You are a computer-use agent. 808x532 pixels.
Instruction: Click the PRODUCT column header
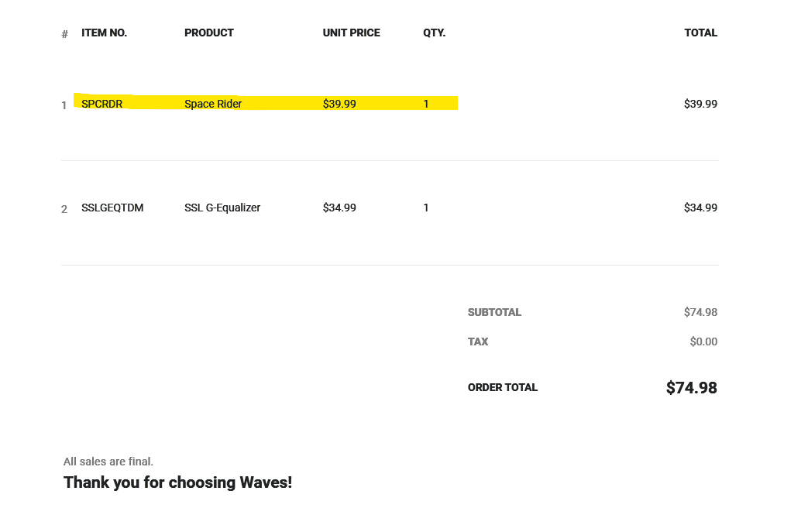pyautogui.click(x=209, y=33)
